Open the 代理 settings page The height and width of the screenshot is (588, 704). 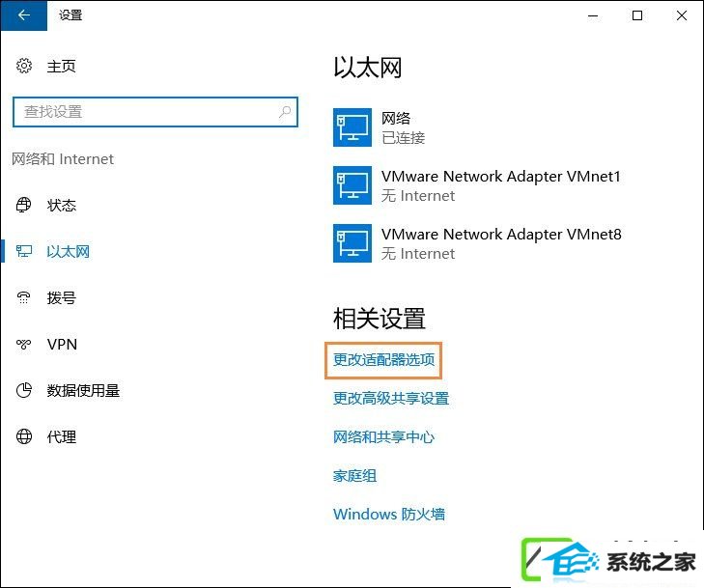point(62,436)
